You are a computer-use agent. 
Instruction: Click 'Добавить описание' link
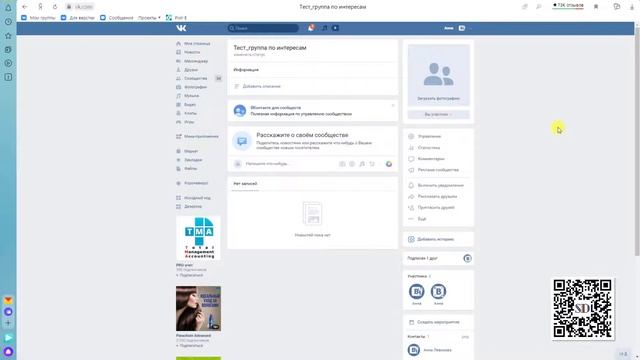[258, 86]
